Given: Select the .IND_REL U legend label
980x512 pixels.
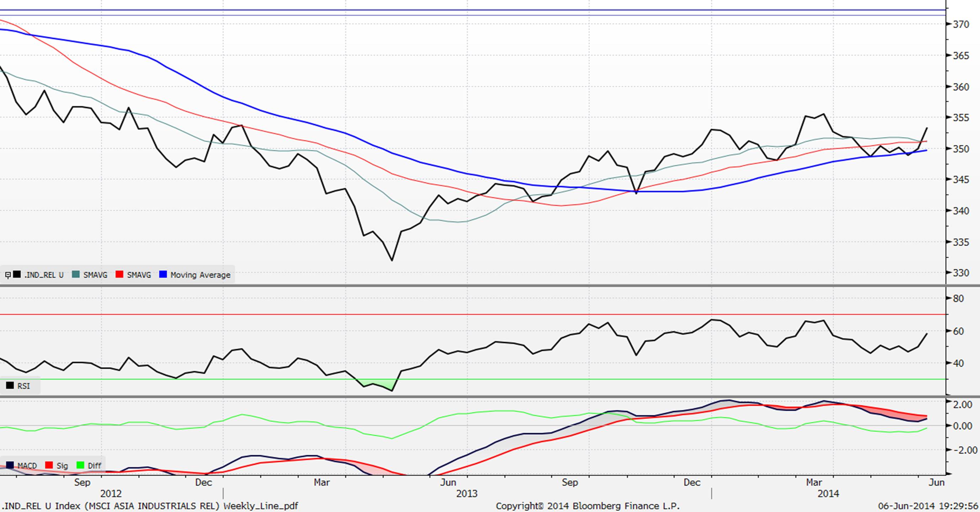Looking at the screenshot, I should coord(43,275).
